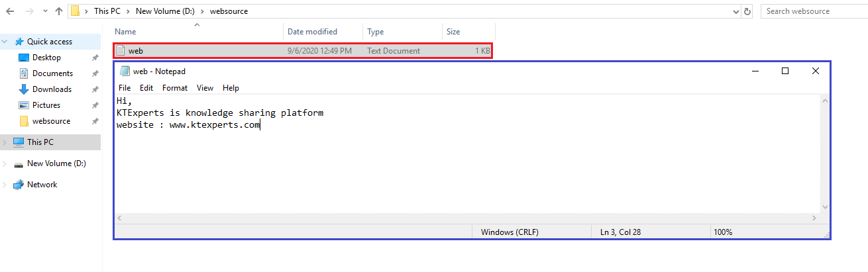Go back with the Back arrow

10,11
